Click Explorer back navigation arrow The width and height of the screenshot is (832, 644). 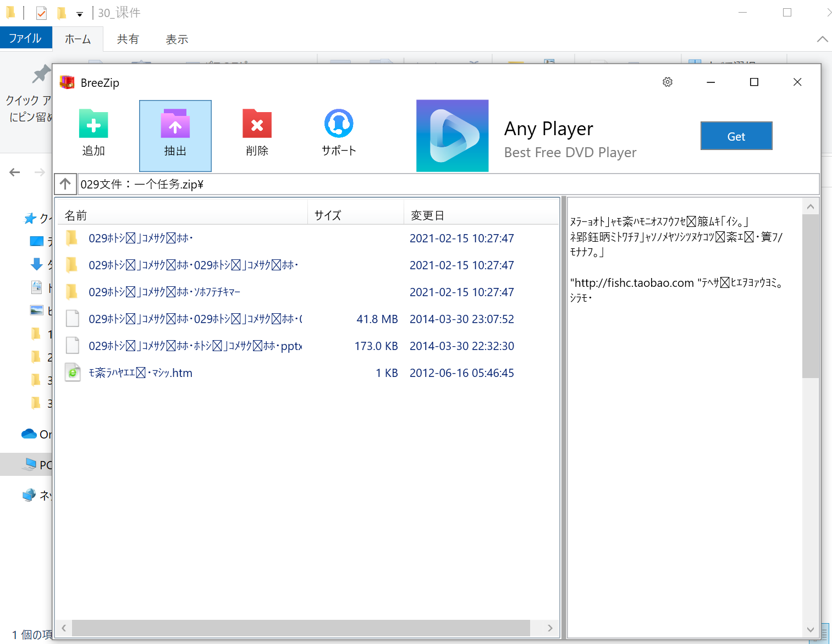15,173
